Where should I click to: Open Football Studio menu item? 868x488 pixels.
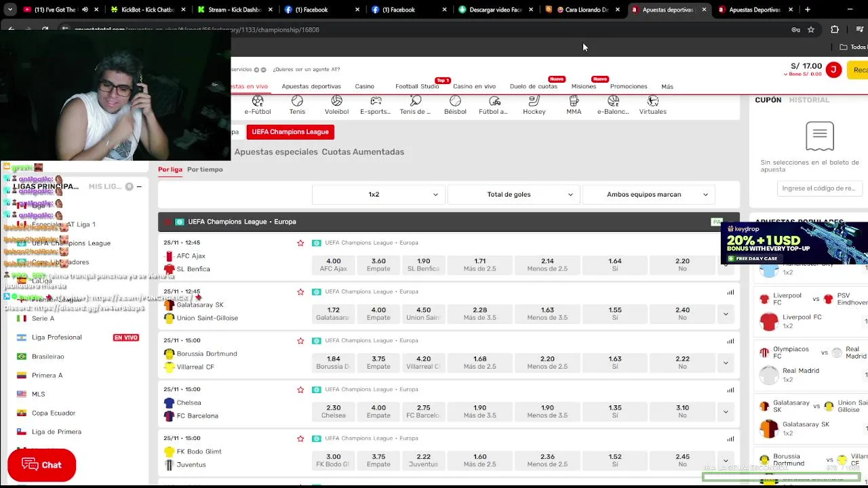point(417,87)
